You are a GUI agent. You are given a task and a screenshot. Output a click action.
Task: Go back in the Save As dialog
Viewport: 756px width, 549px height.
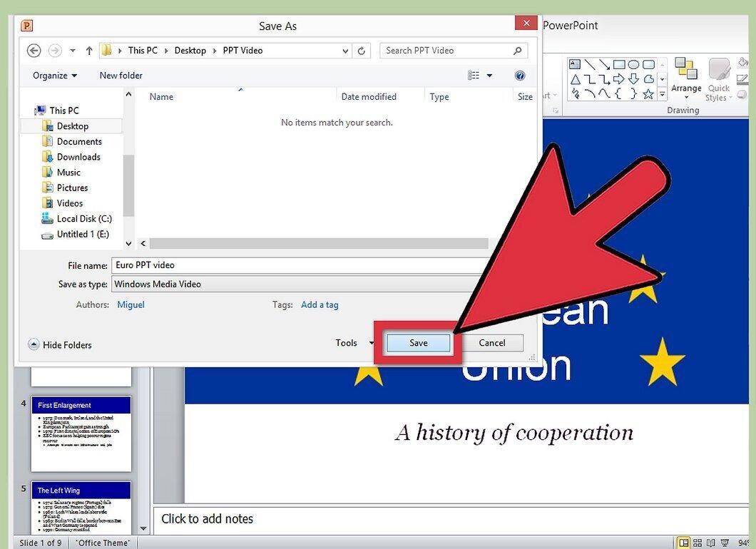tap(34, 50)
